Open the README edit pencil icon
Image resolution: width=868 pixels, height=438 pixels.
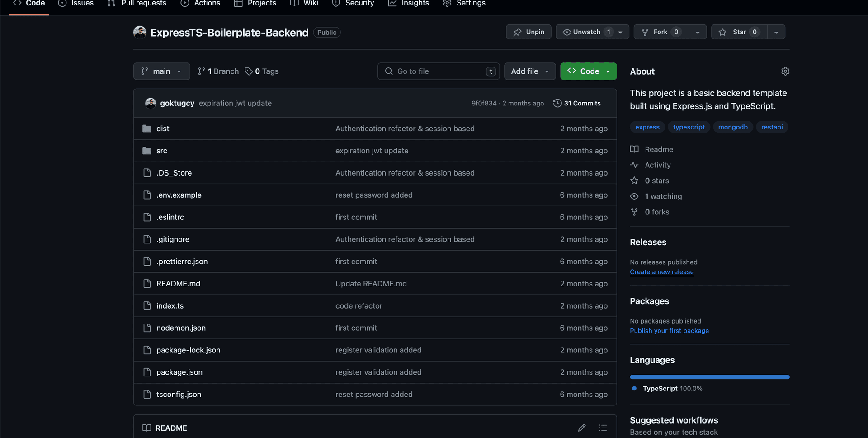click(x=582, y=428)
